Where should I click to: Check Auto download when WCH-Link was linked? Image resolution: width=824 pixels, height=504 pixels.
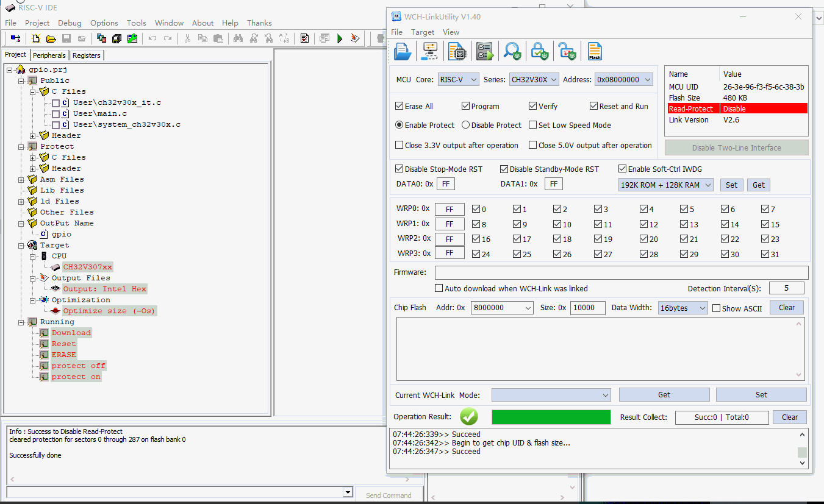439,288
